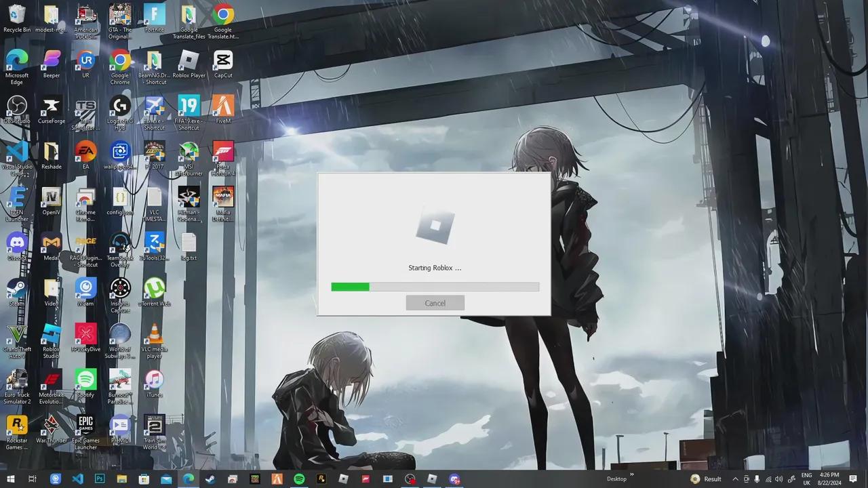The image size is (868, 488).
Task: Open the ENG UK language switcher
Action: pyautogui.click(x=806, y=479)
